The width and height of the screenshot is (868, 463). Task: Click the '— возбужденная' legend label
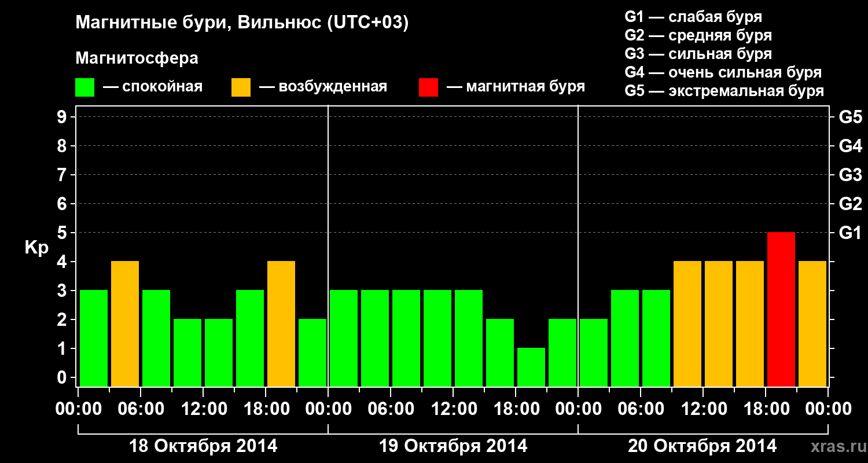click(323, 87)
